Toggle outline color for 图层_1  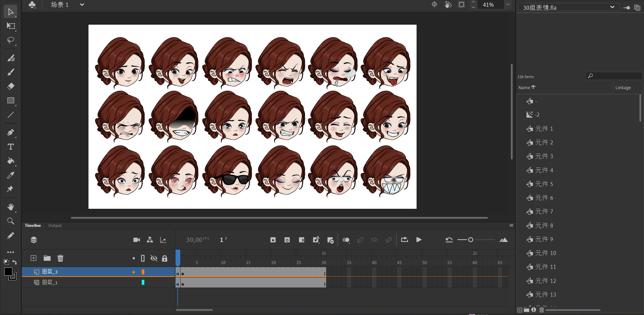(143, 282)
